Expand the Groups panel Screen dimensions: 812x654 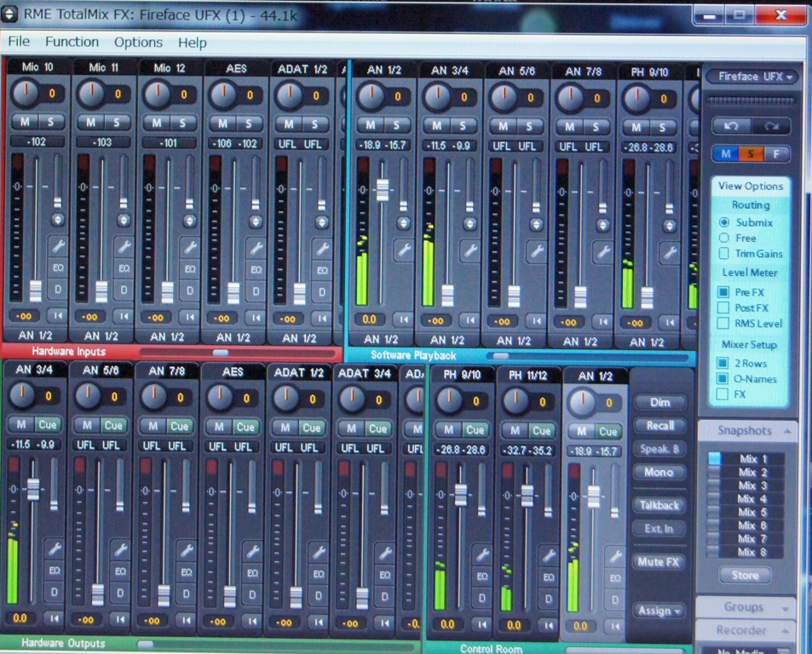click(x=786, y=608)
